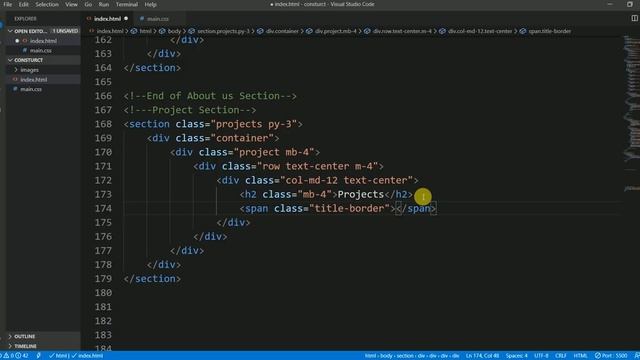Open the View menu
The width and height of the screenshot is (640, 360).
71,4
